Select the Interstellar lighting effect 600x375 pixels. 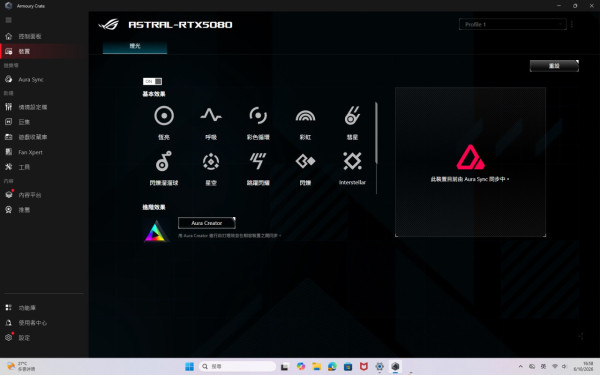pyautogui.click(x=352, y=168)
